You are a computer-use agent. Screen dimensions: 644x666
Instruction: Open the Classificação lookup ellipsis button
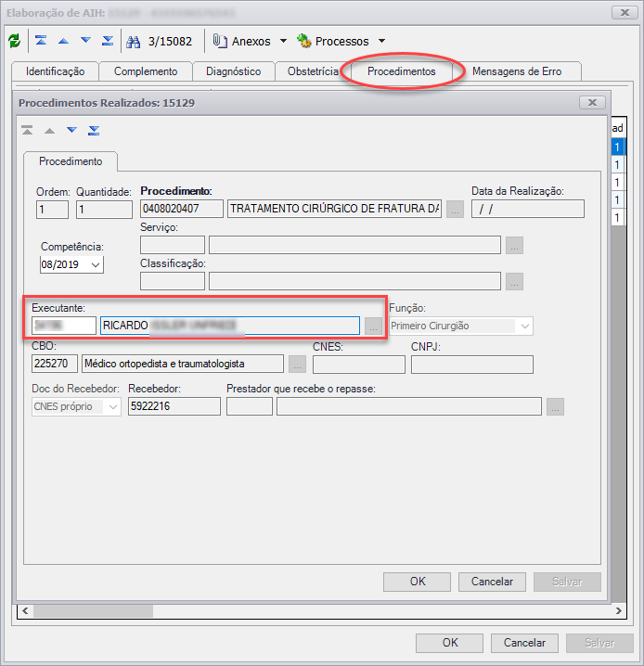pyautogui.click(x=514, y=282)
